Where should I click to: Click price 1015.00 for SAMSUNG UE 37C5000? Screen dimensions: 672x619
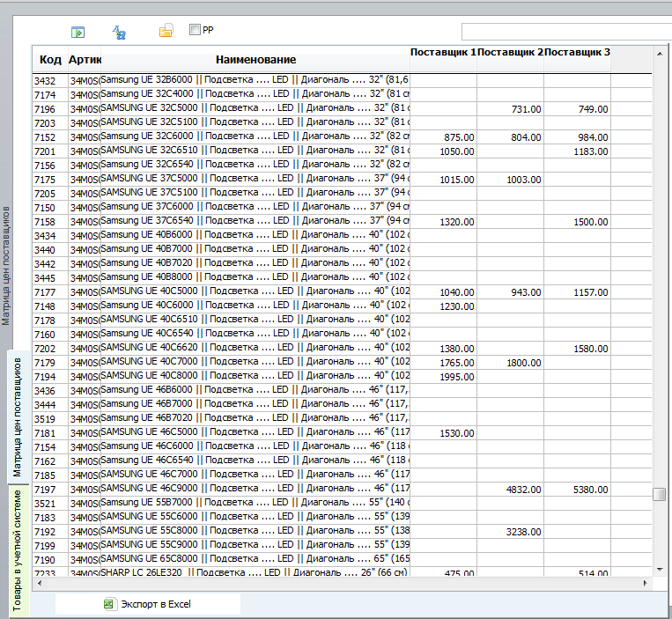pyautogui.click(x=457, y=180)
